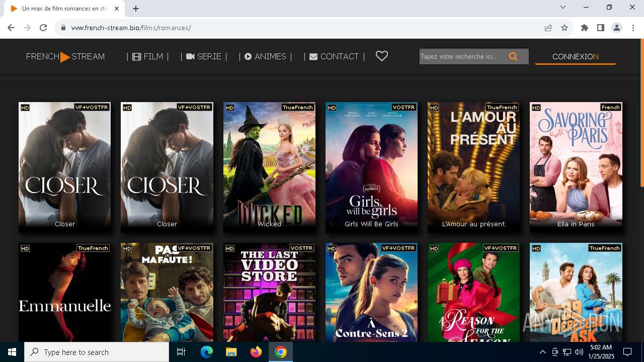
Task: Click the French Stream logo play icon
Action: click(x=65, y=57)
